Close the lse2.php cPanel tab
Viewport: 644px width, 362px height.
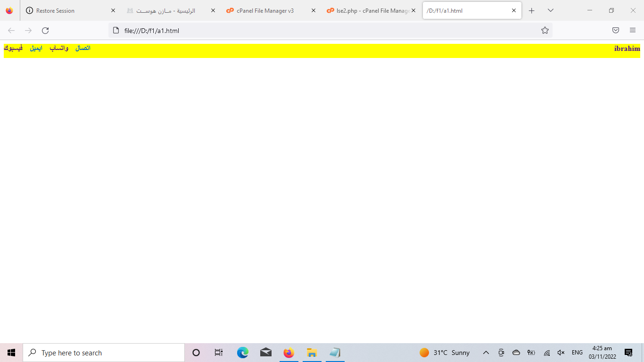tap(413, 10)
